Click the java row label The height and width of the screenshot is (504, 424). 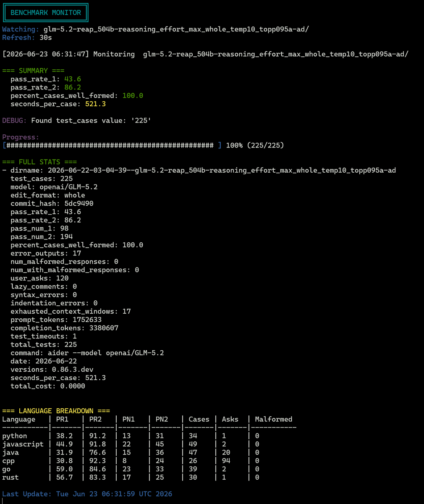[x=10, y=452]
